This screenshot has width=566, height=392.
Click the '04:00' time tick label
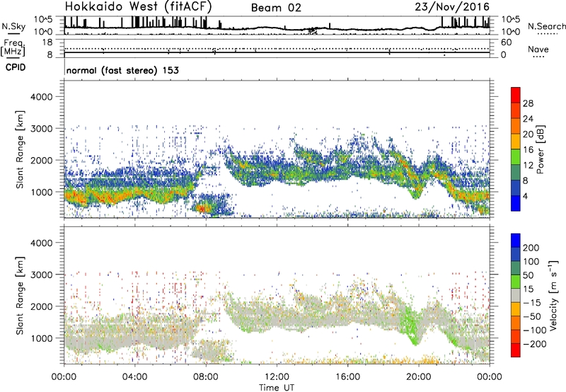pyautogui.click(x=134, y=377)
